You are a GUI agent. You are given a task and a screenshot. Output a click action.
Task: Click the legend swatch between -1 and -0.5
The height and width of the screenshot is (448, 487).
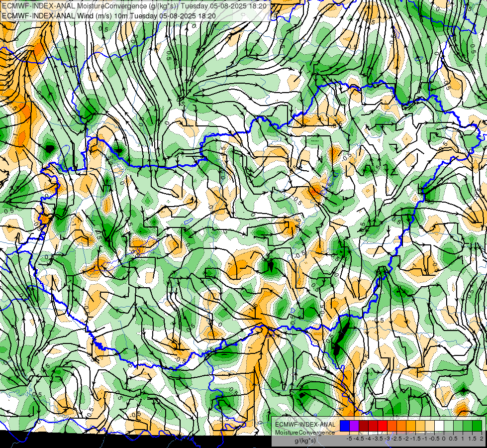pyautogui.click(x=430, y=426)
